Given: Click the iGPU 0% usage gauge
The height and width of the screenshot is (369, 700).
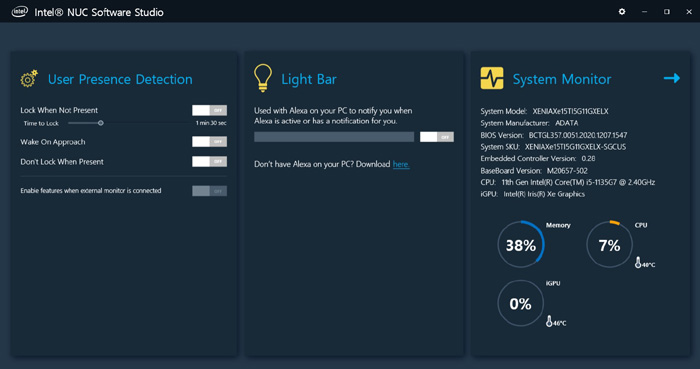Looking at the screenshot, I should [x=521, y=303].
